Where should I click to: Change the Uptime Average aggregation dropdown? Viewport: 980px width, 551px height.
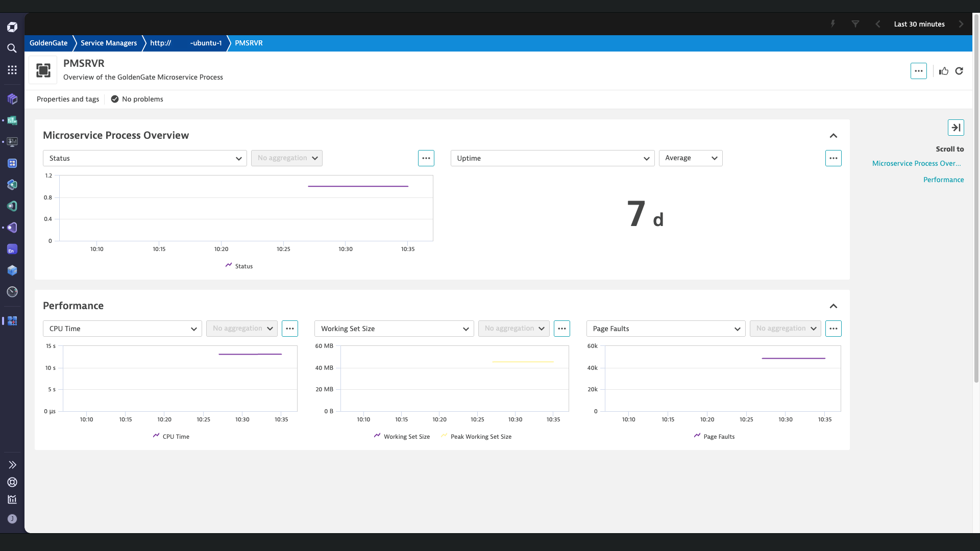pos(691,158)
